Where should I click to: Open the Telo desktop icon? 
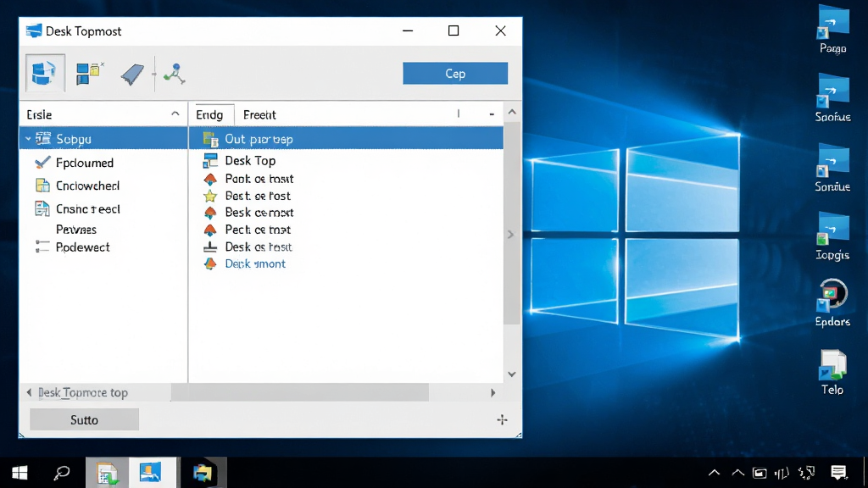pos(832,373)
